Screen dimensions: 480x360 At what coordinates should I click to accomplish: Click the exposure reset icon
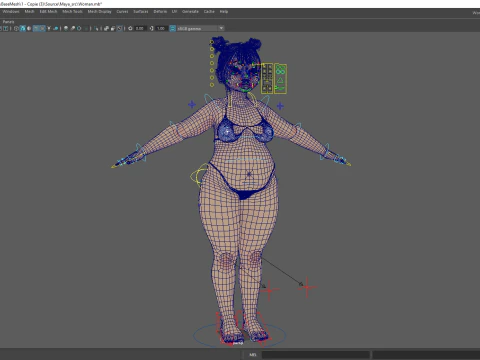click(130, 29)
